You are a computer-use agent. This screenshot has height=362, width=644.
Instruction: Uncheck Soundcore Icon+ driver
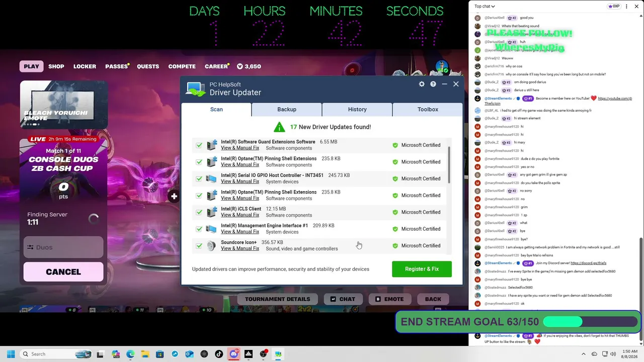click(199, 246)
